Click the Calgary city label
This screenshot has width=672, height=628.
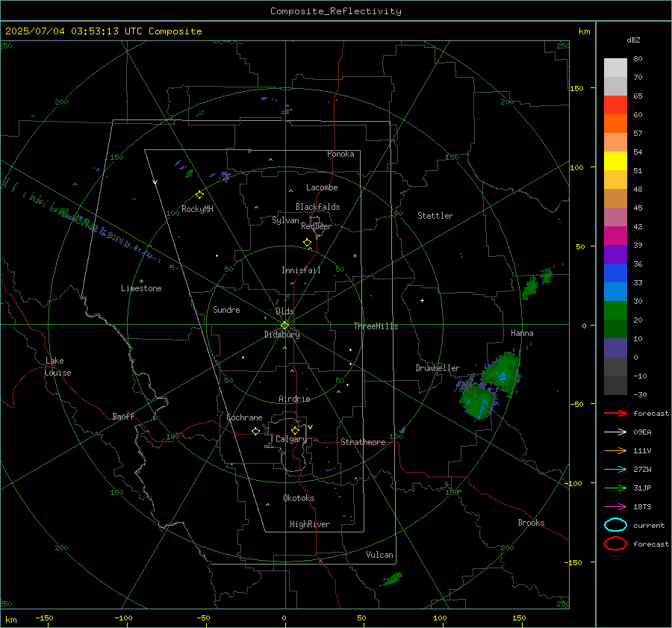291,439
